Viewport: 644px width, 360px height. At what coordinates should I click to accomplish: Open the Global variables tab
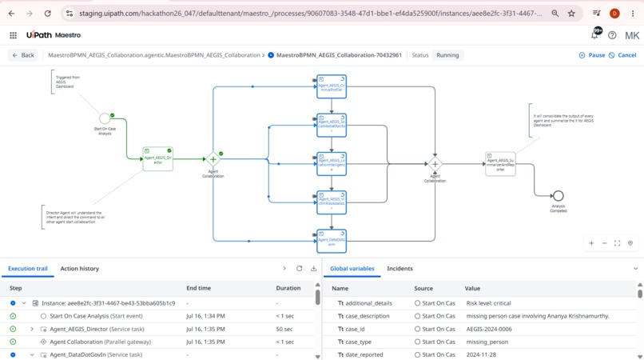point(352,269)
